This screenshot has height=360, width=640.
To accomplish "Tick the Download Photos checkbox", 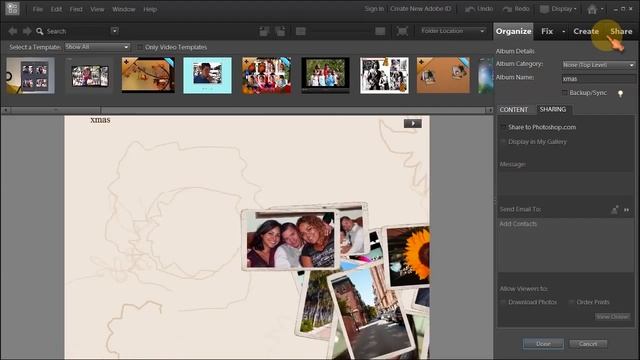I will tap(503, 302).
